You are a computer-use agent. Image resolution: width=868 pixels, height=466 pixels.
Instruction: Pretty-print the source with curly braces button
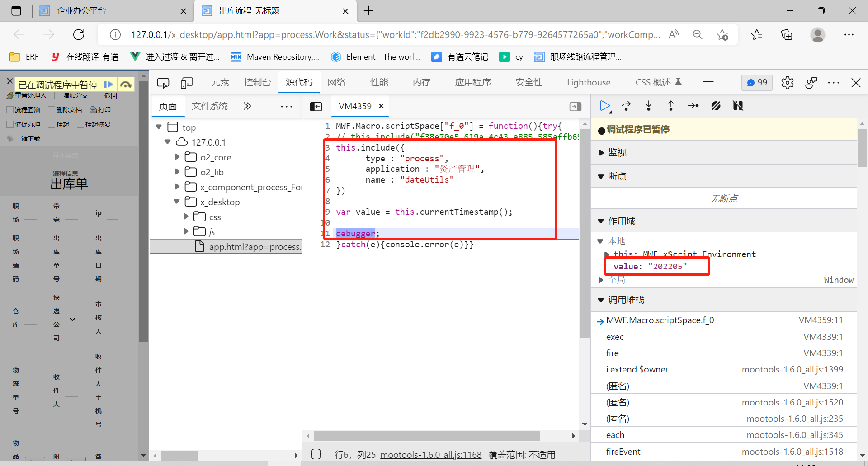[x=316, y=454]
